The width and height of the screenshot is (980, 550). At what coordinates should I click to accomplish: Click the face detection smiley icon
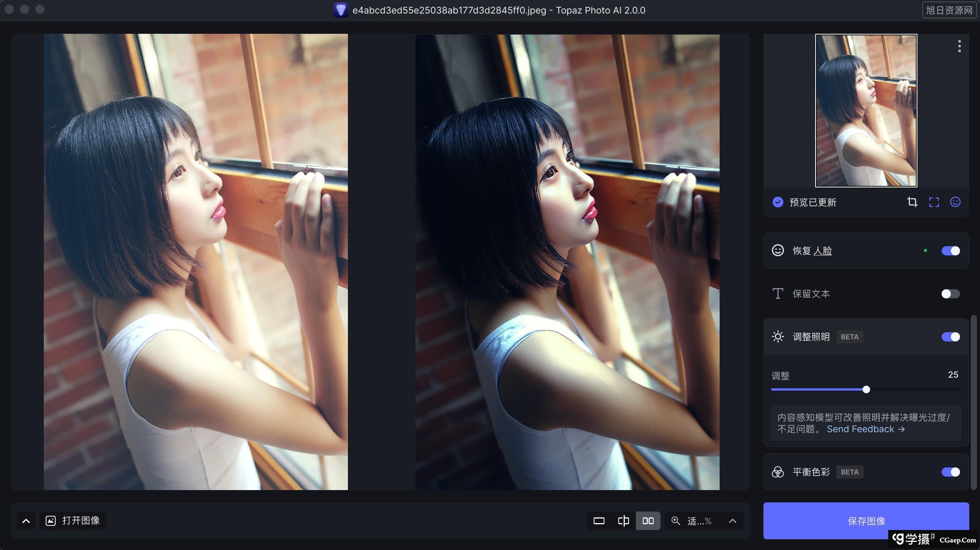pos(955,202)
